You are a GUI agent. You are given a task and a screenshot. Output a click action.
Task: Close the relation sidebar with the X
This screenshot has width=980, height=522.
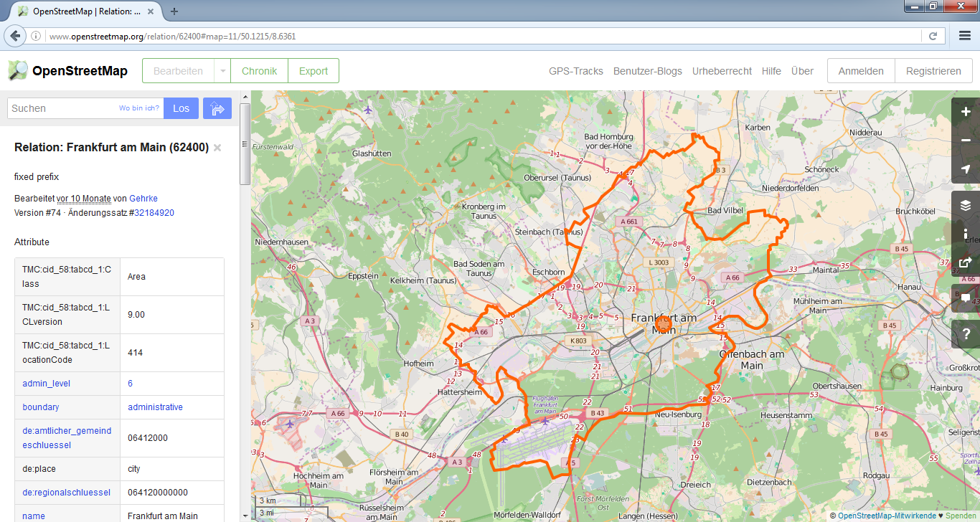coord(217,148)
